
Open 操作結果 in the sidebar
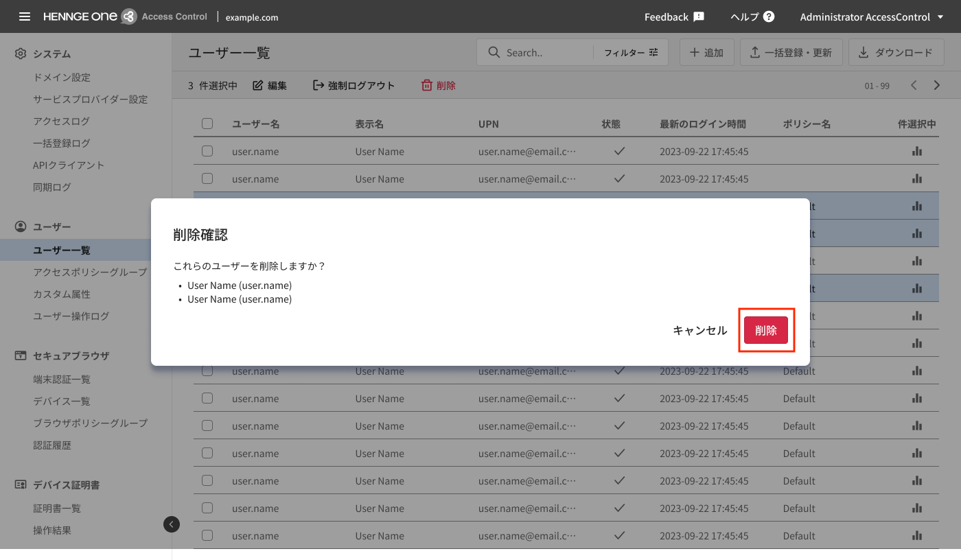[52, 530]
